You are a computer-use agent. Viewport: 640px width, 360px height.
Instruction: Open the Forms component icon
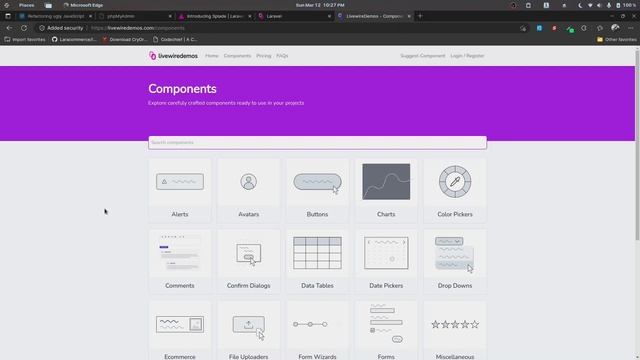[x=386, y=323]
